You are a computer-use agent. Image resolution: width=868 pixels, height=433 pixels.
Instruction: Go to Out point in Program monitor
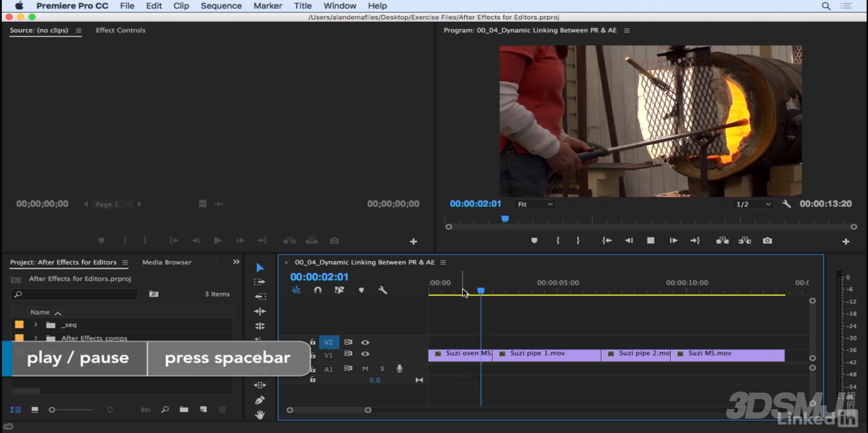[695, 241]
